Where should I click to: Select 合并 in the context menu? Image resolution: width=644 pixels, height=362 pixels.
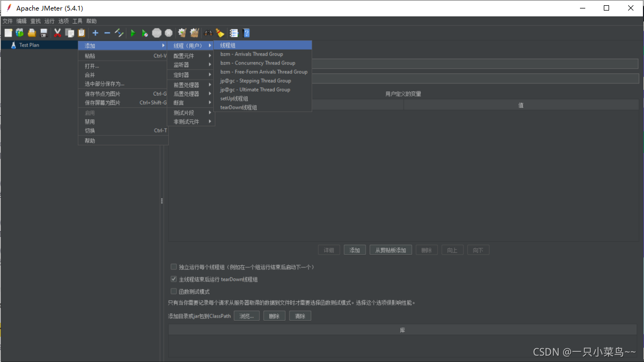(123, 75)
